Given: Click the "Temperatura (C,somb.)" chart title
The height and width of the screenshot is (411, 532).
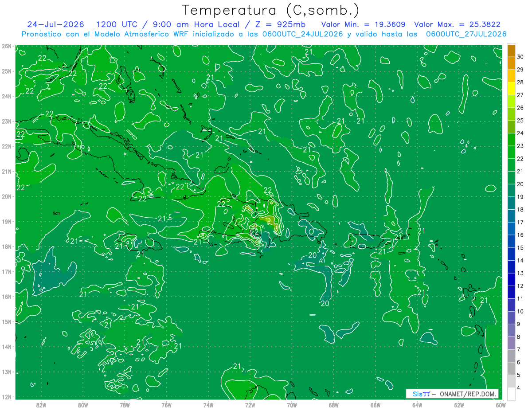Looking at the screenshot, I should point(271,11).
